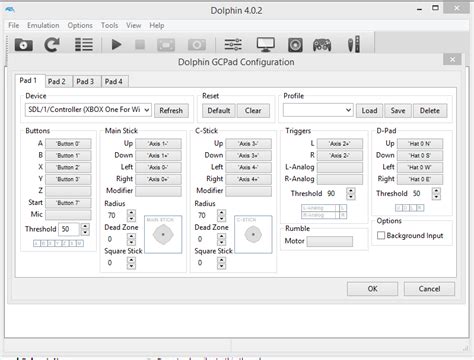Click the Buttons Threshold input field
This screenshot has width=474, height=360.
(69, 229)
